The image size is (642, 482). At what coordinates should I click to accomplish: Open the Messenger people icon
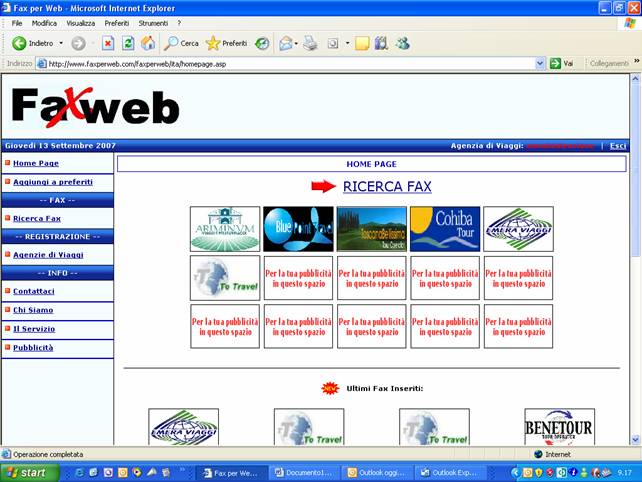click(x=403, y=43)
